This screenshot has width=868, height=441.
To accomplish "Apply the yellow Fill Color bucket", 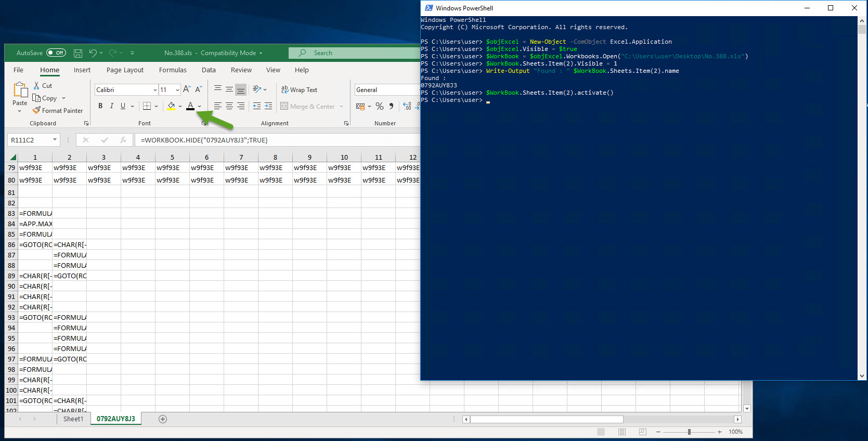I will click(x=171, y=106).
